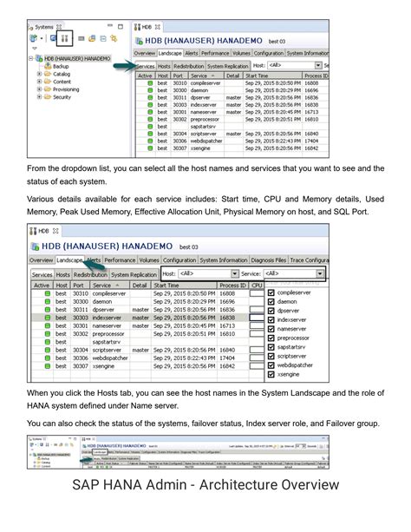This screenshot has width=411, height=532.
Task: Open Add System dropdown arrow in Systems toolbar
Action: coord(42,39)
